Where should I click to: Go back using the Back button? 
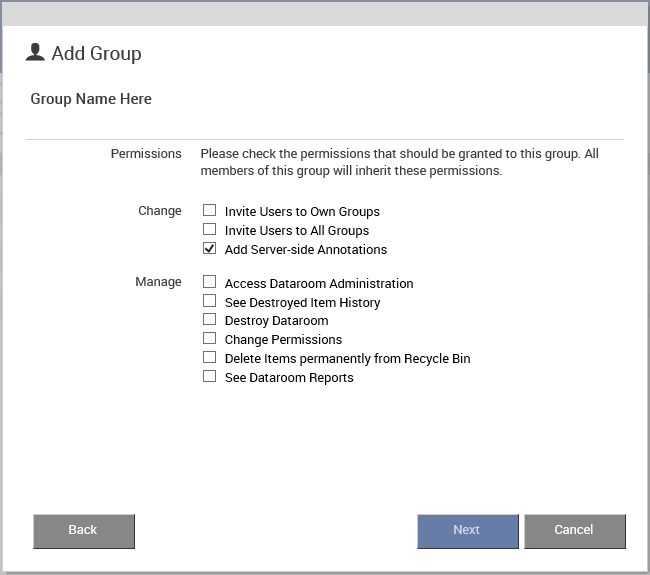pyautogui.click(x=84, y=531)
